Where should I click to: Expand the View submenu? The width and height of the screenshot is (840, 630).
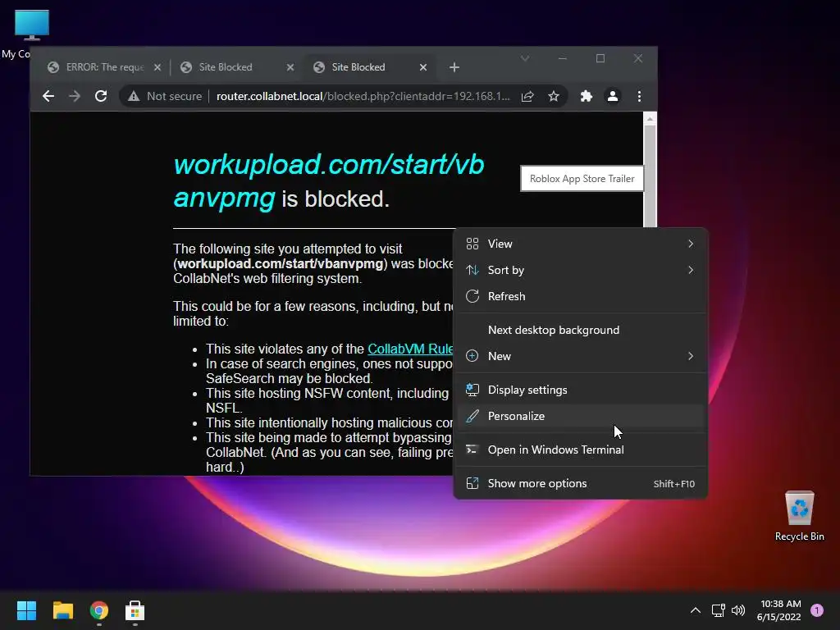coord(580,244)
